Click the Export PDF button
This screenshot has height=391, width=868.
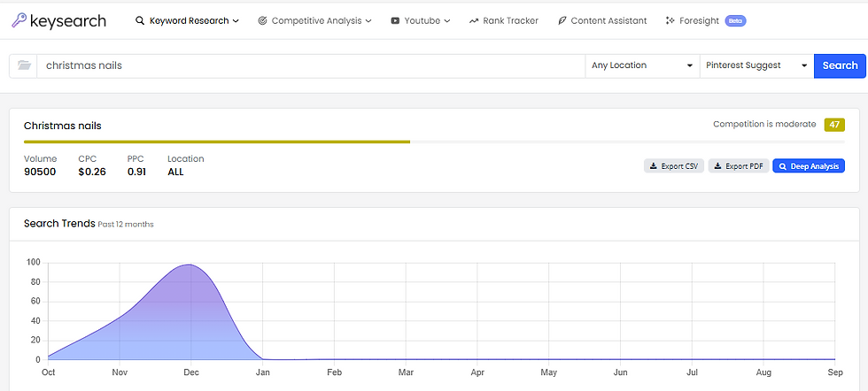(x=738, y=165)
